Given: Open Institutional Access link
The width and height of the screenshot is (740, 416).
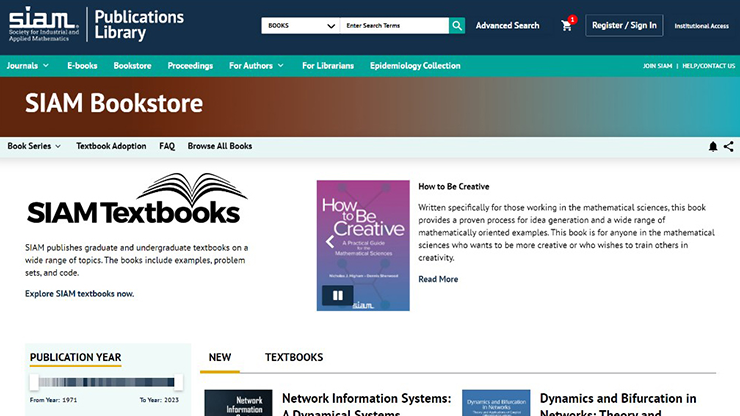Looking at the screenshot, I should pos(701,26).
